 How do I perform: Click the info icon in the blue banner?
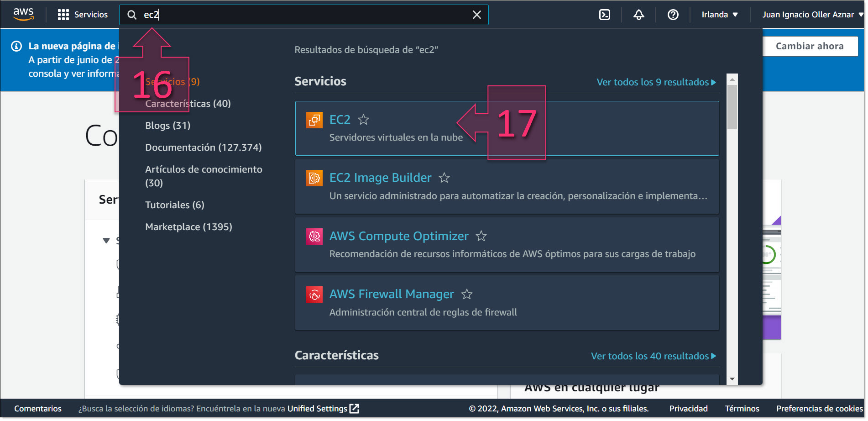click(17, 46)
